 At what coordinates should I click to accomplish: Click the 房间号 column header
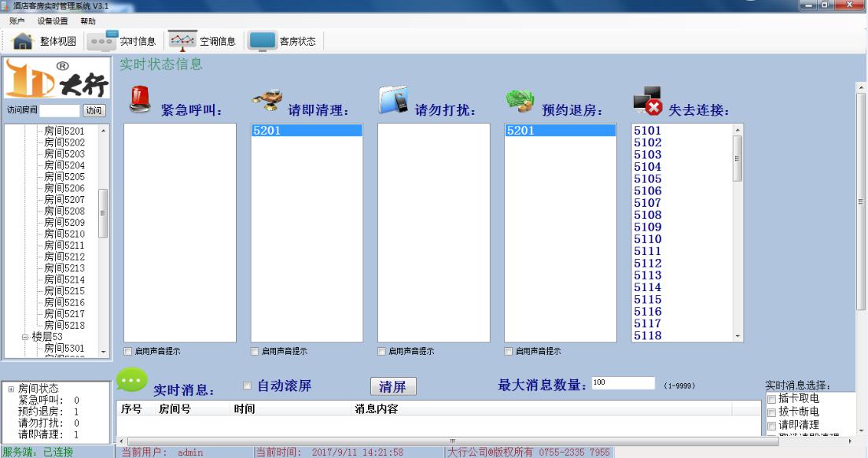pos(175,408)
